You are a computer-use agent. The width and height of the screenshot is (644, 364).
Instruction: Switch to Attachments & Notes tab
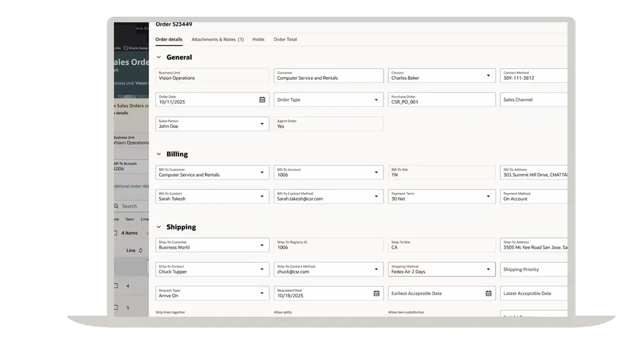click(x=217, y=40)
